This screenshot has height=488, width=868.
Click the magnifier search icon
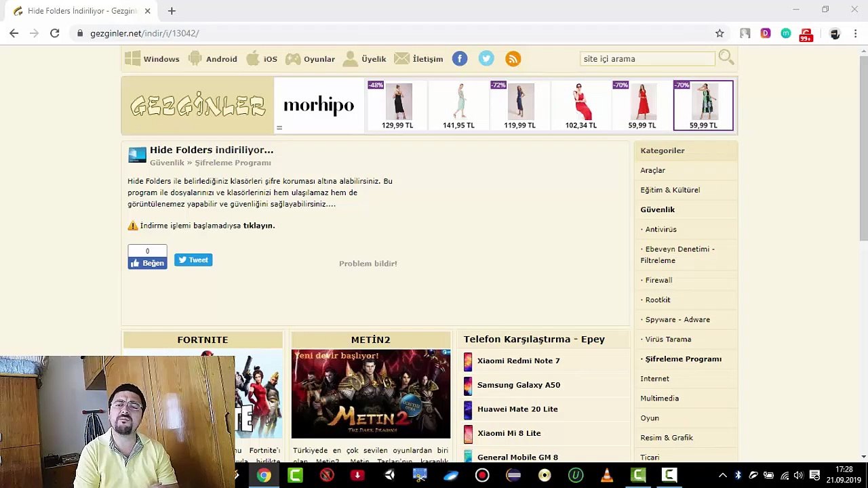(726, 58)
